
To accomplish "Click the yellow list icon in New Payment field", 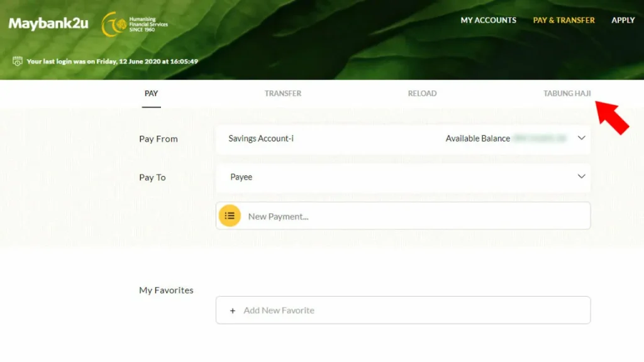I will tap(230, 215).
